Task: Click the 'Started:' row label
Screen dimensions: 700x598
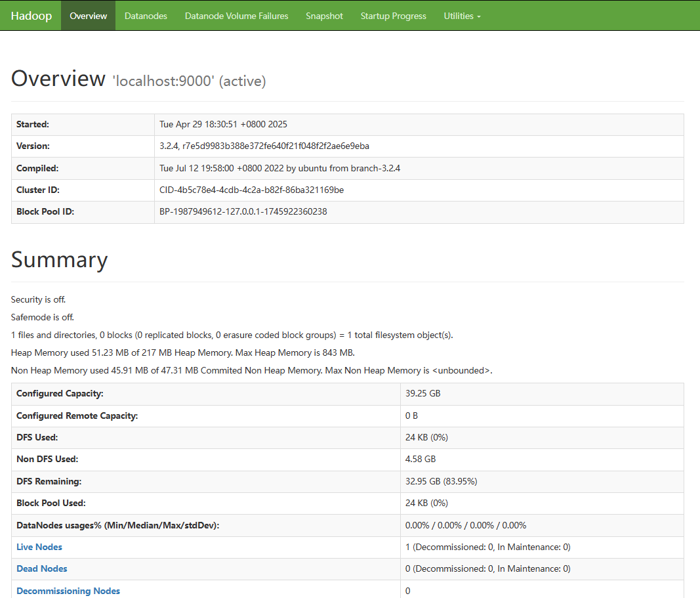Action: [x=33, y=124]
